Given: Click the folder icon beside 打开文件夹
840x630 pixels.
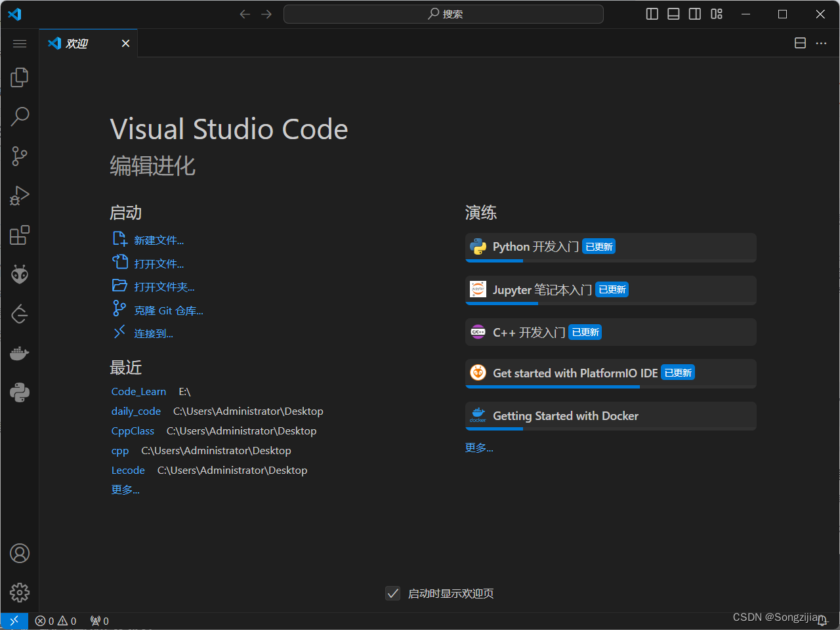Looking at the screenshot, I should coord(119,285).
